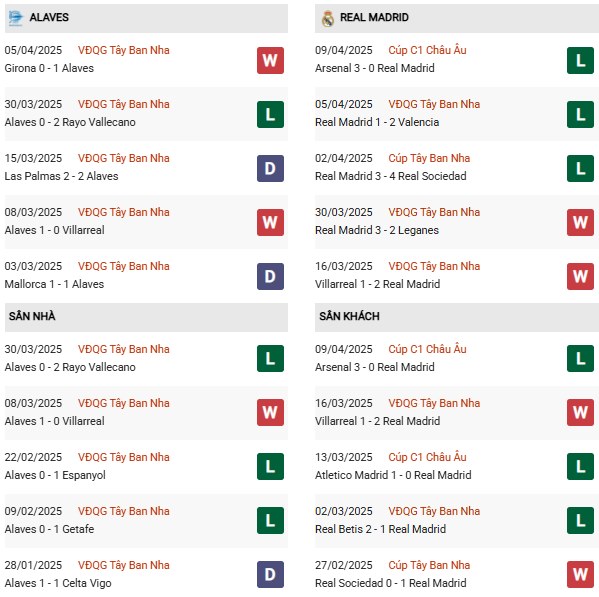Click W badge for Real Madrid 3-2 Leganes
Screen dimensions: 599x597
click(x=580, y=222)
